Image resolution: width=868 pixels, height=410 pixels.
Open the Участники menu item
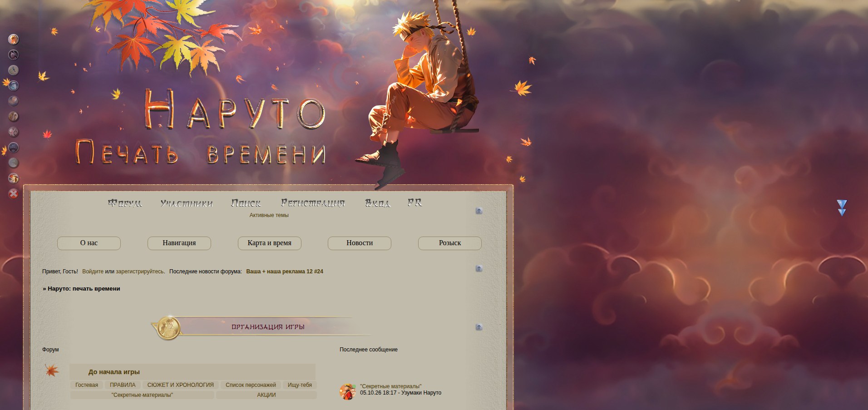(x=187, y=203)
